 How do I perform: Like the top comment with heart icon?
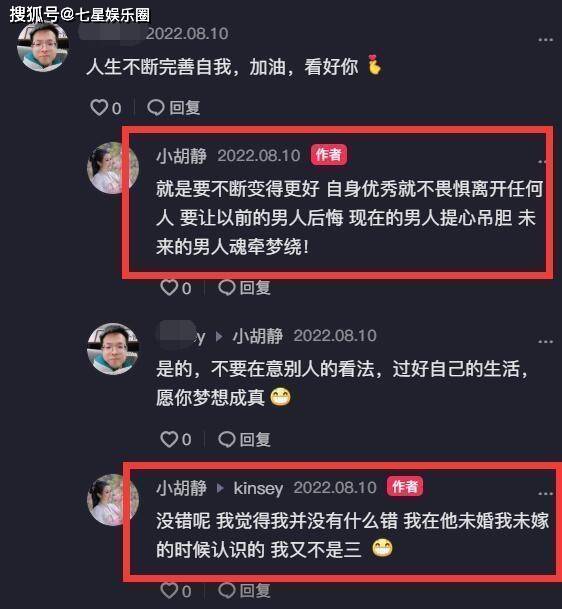(99, 107)
